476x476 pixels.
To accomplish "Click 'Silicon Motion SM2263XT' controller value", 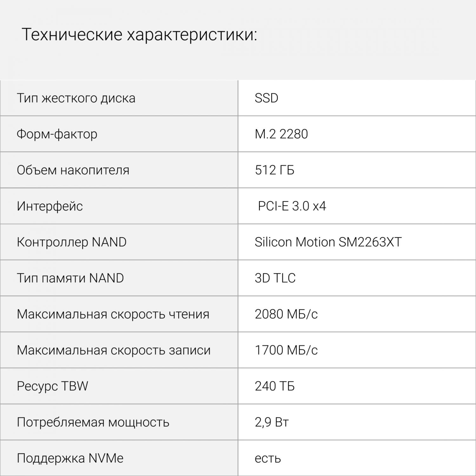I will (328, 242).
